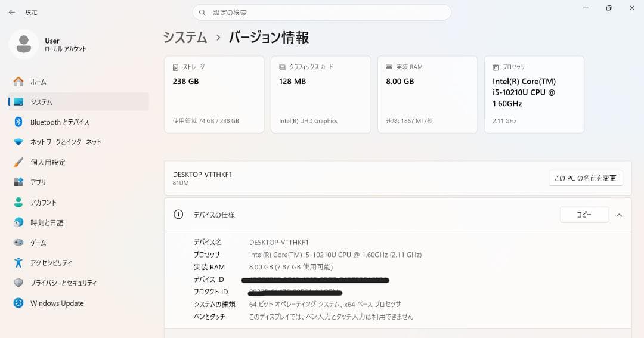Open the ストレージ 238 GB card
Screen dimensions: 644x338
pos(214,94)
